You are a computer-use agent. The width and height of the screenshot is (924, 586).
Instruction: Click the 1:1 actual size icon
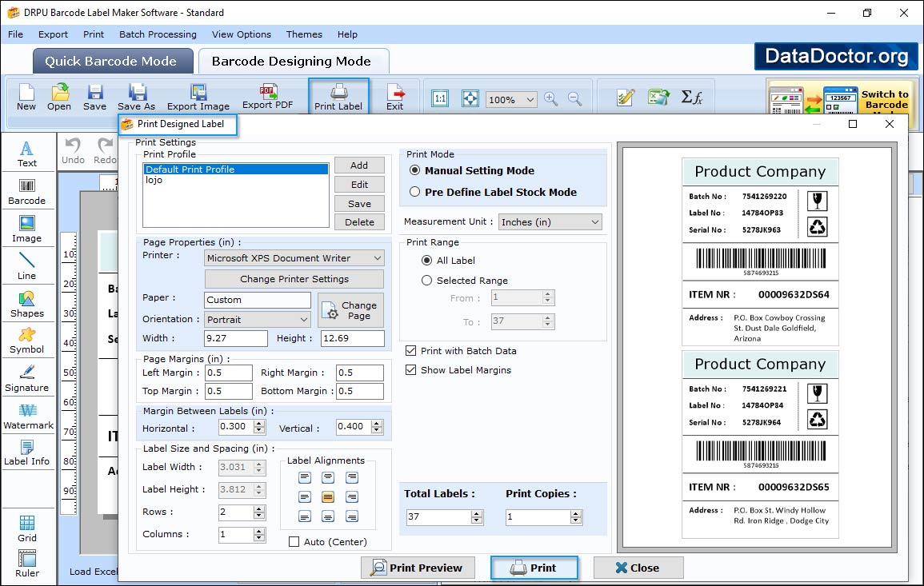(x=440, y=98)
